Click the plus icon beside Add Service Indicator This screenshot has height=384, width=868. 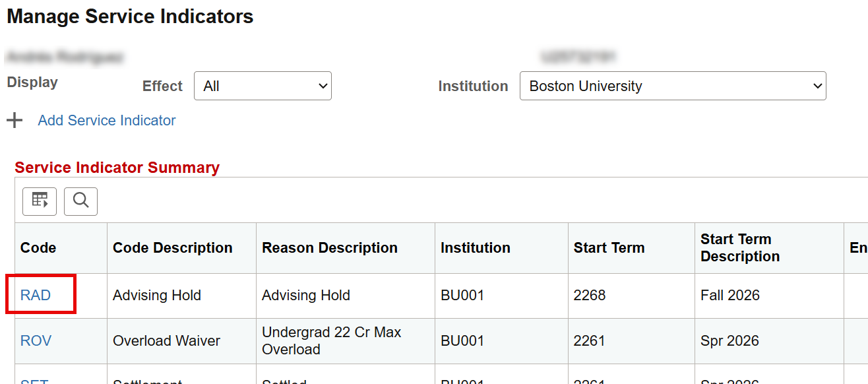pos(15,121)
